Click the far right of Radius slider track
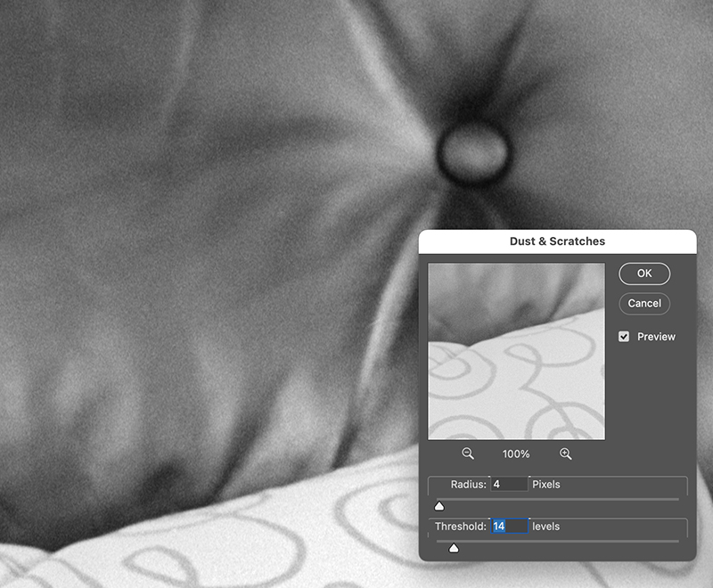Screen dimensions: 713x588 point(676,499)
